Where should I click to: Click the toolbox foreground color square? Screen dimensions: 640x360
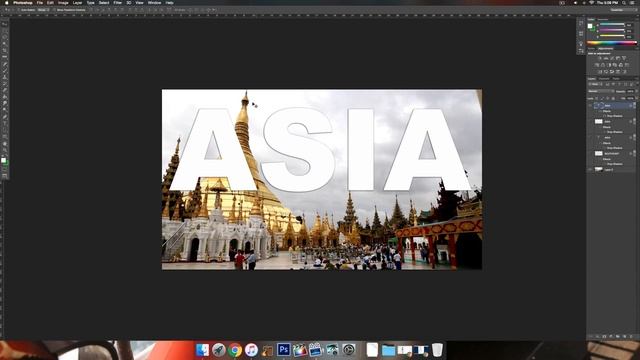(x=4, y=160)
